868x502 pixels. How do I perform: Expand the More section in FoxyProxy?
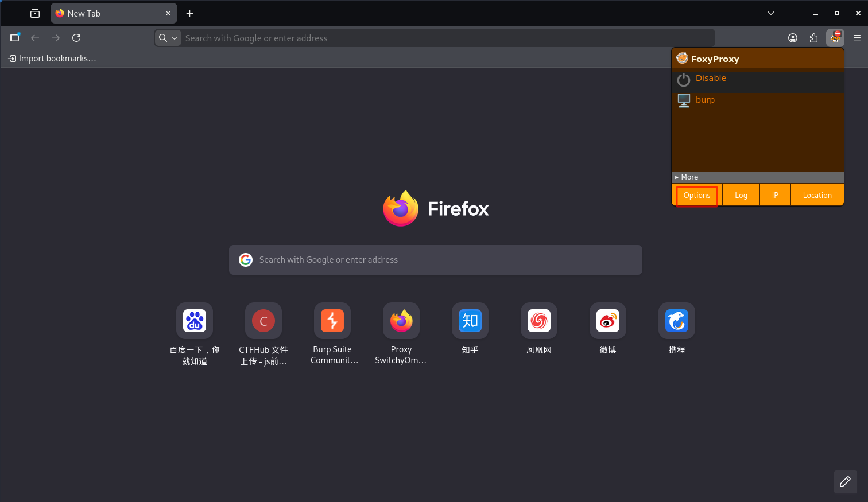(758, 177)
